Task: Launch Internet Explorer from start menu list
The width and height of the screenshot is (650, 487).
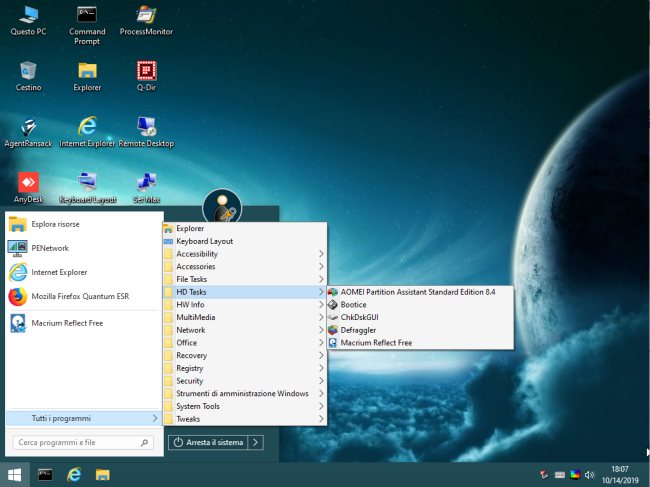Action: coord(85,272)
